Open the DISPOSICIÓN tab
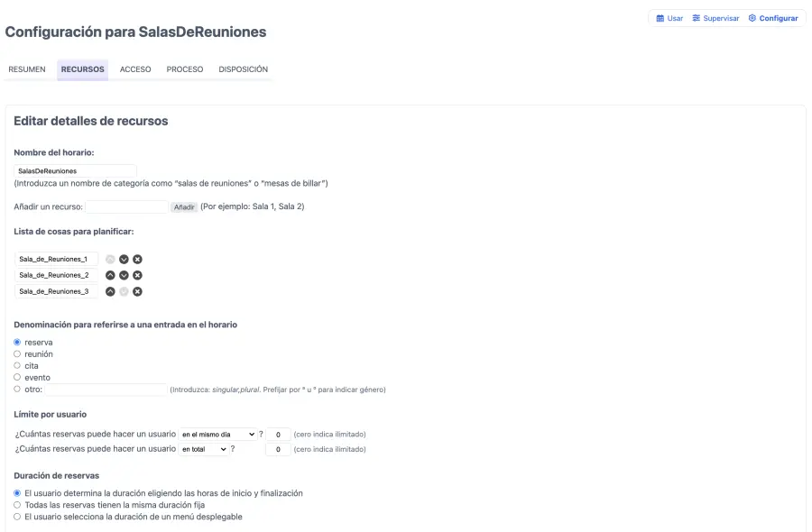This screenshot has width=812, height=532. pos(242,69)
